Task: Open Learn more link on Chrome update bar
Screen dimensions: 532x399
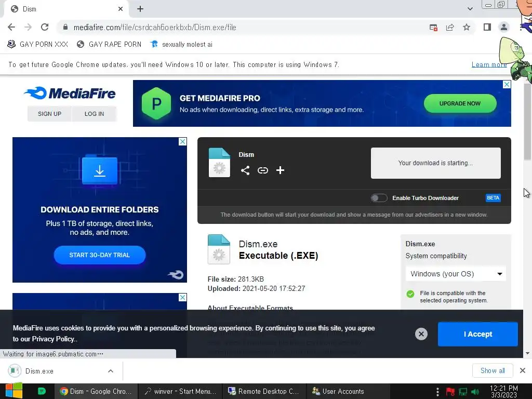Action: click(489, 64)
